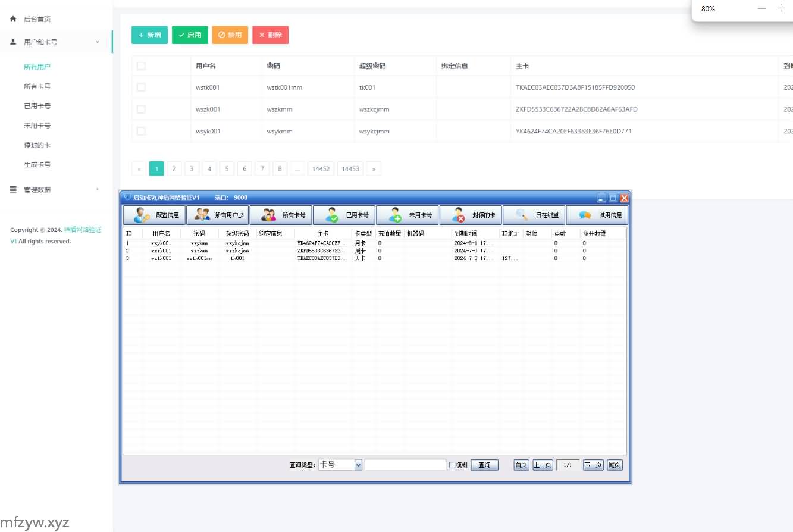Click the query text input field
Screen dimensions: 793x532
(405, 465)
